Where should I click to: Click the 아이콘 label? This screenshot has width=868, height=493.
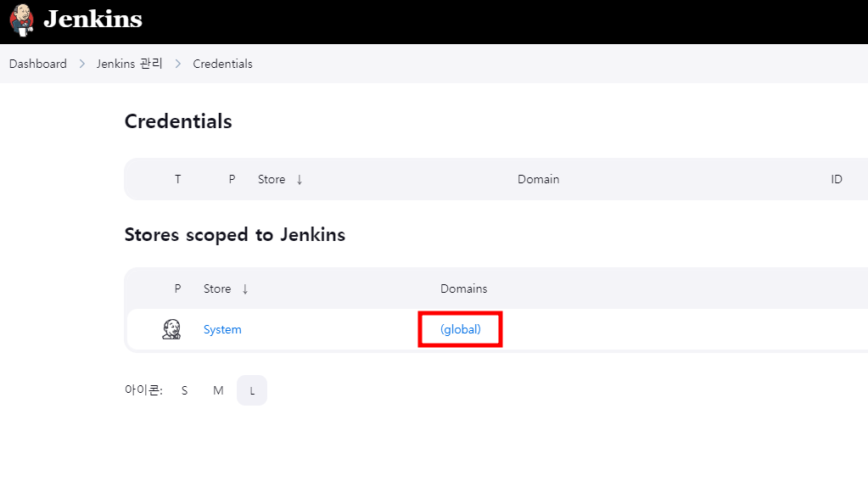tap(143, 390)
